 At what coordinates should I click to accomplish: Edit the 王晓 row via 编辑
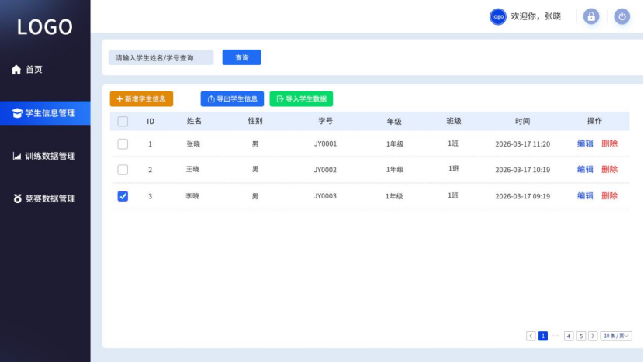585,170
